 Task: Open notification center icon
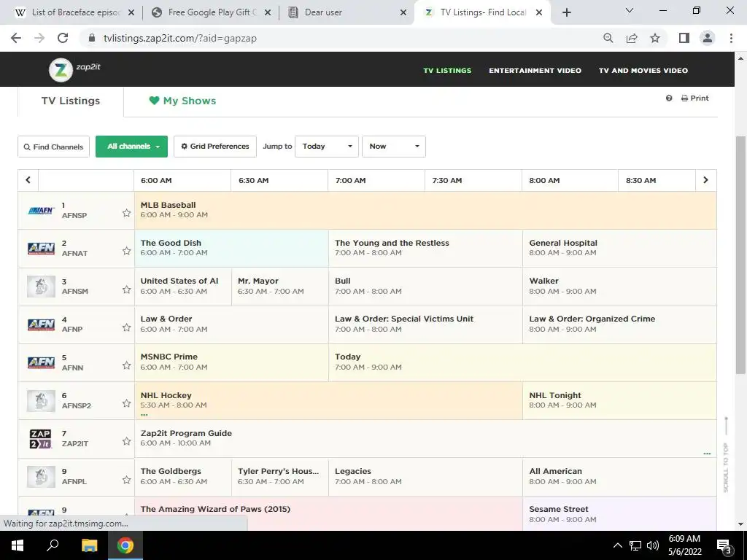point(724,545)
